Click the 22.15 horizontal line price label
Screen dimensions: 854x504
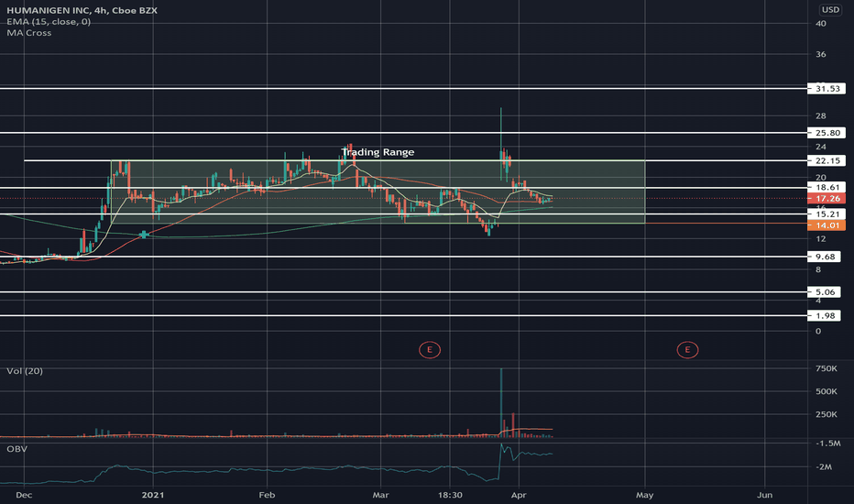[827, 160]
